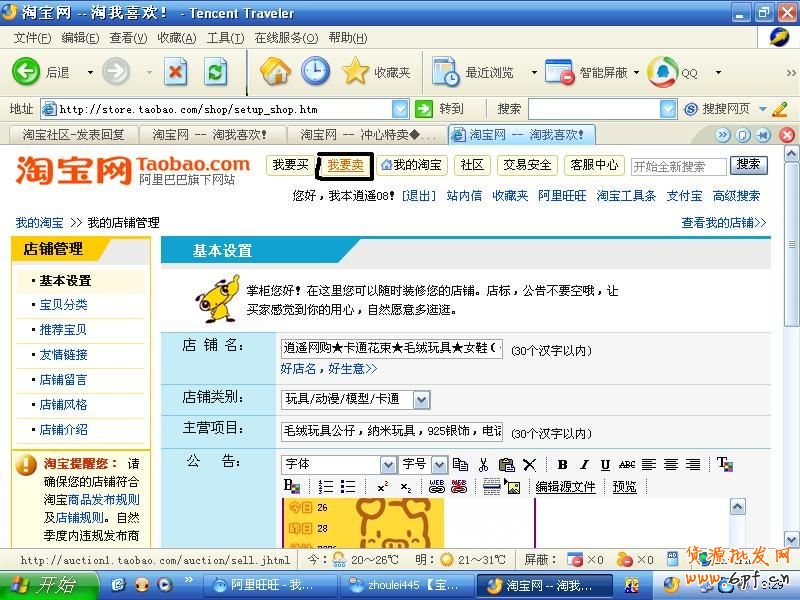Screen dimensions: 800x600
Task: Open the 客服中心 navigation button
Action: [x=594, y=165]
